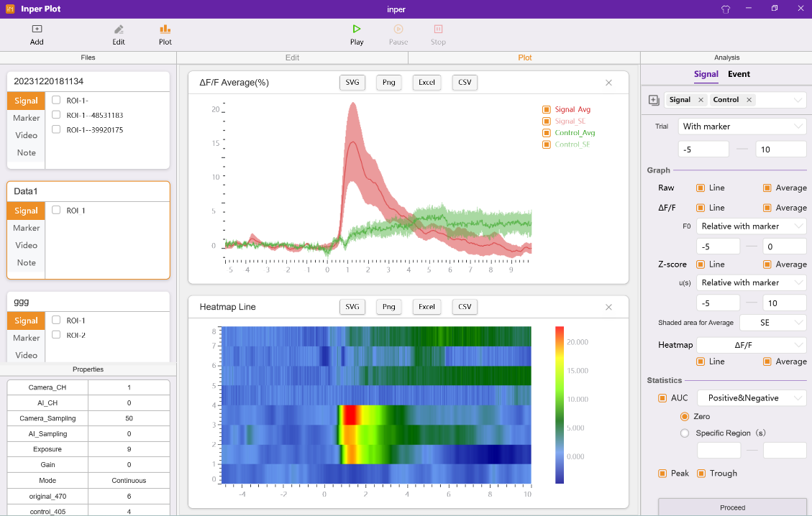812x516 pixels.
Task: Export ΔF/F Average chart as SVG
Action: [352, 83]
